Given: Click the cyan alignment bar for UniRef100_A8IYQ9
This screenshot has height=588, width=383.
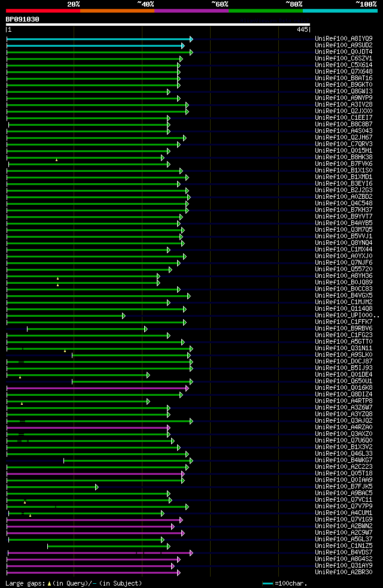Looking at the screenshot, I should coord(99,40).
